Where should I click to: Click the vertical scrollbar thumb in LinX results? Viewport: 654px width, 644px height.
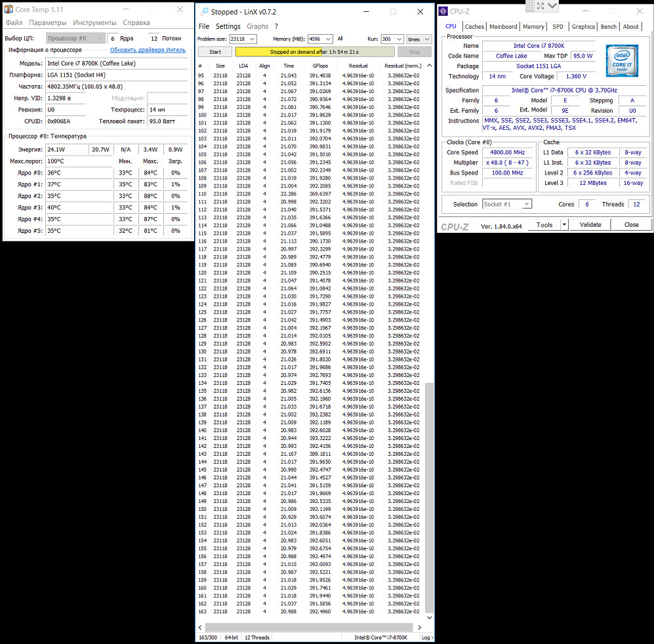(429, 498)
